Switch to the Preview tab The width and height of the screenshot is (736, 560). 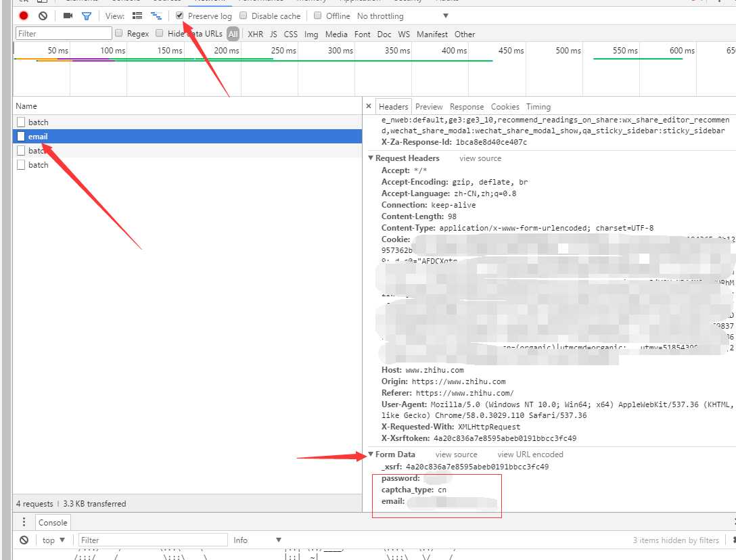(x=429, y=107)
